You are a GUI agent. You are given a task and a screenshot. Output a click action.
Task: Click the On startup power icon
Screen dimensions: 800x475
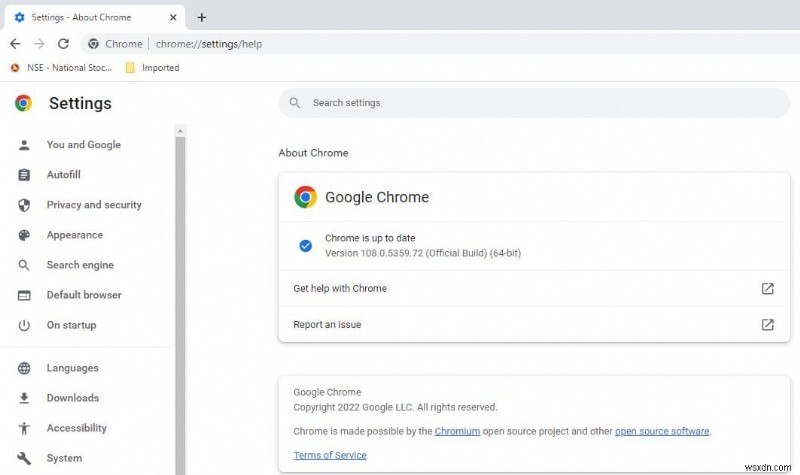[x=24, y=326]
